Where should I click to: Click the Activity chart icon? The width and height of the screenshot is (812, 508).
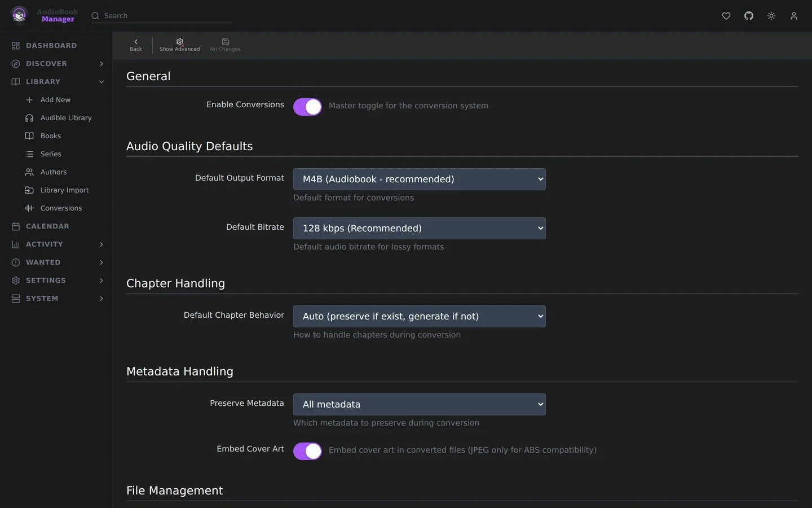(16, 244)
